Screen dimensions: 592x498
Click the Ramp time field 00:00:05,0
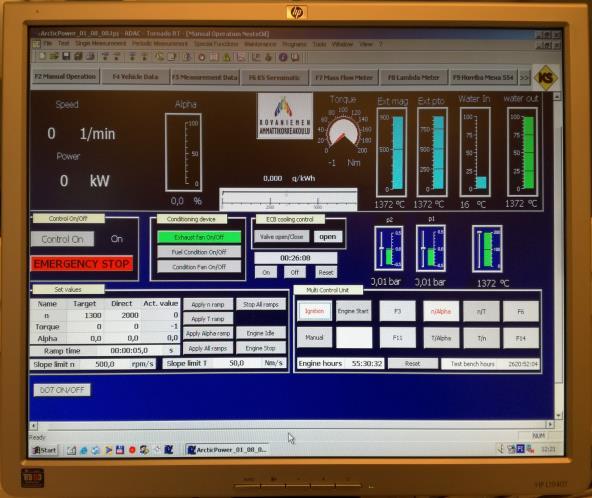129,350
